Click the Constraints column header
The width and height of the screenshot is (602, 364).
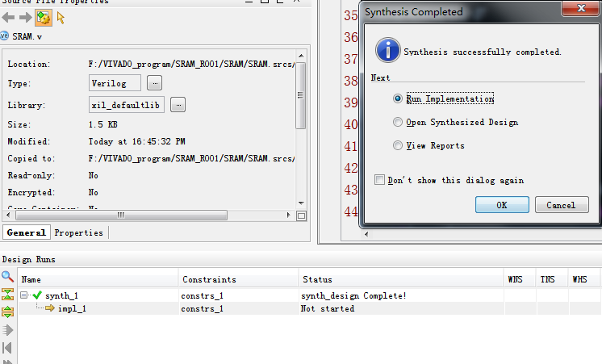coord(238,279)
